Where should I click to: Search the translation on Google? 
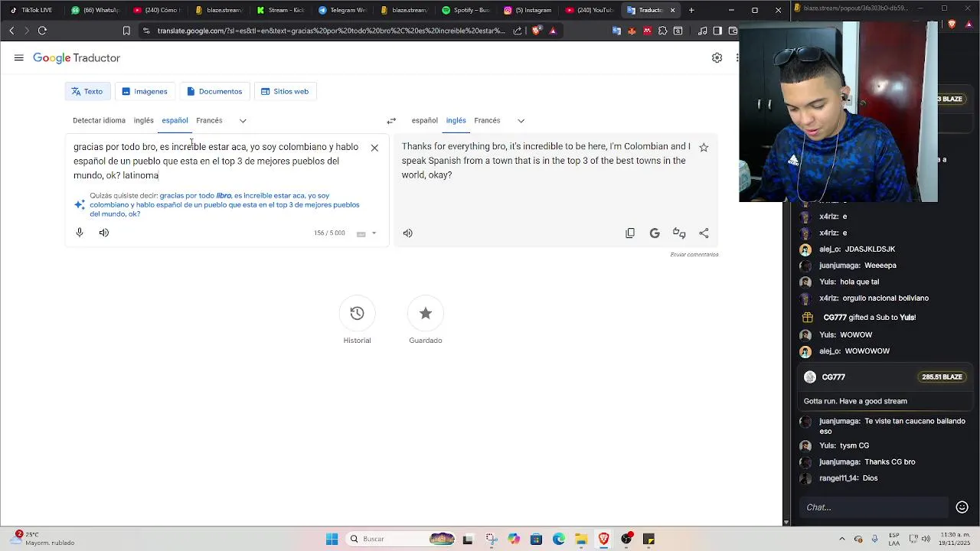point(655,233)
